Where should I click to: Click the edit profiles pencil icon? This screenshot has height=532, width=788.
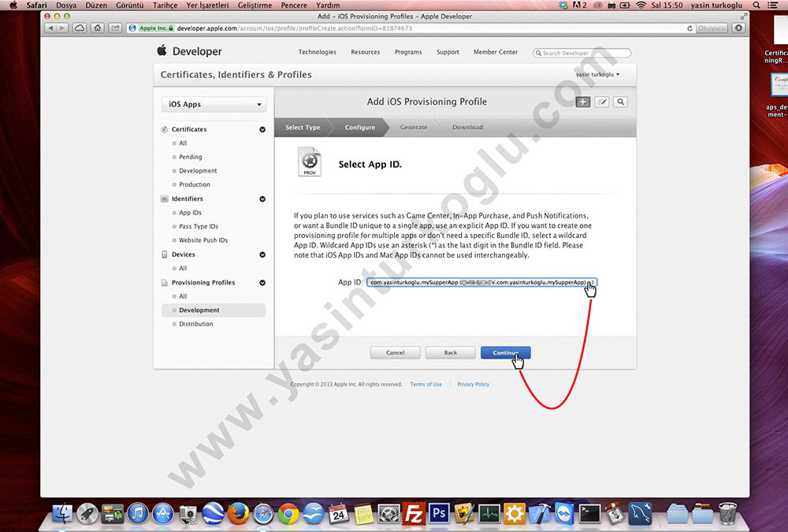(601, 102)
